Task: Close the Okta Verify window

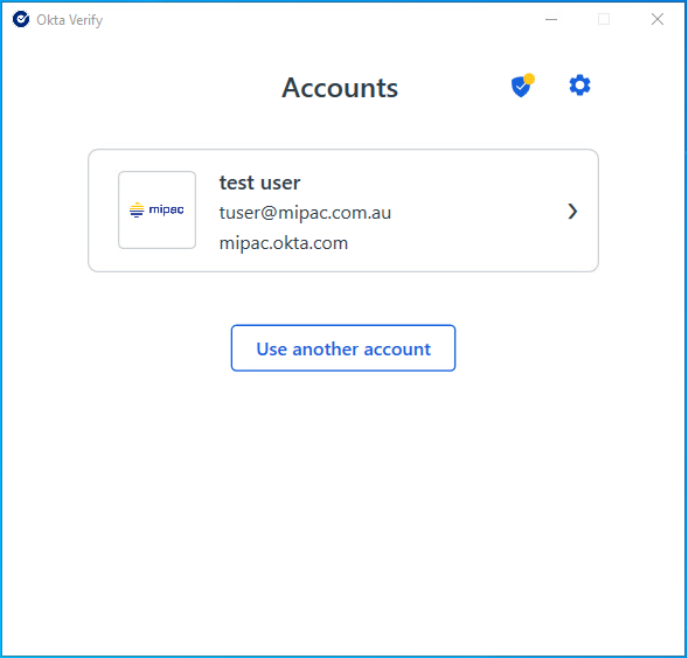Action: (657, 19)
